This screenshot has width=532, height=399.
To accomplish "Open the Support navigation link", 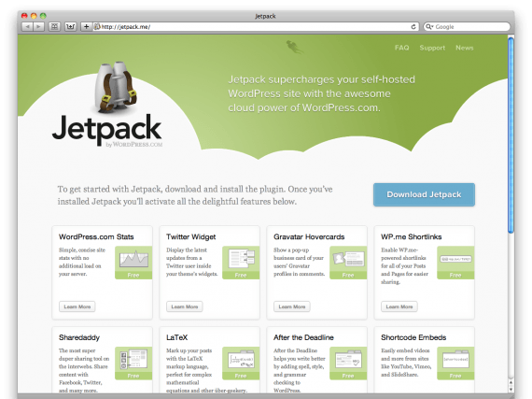I will 432,48.
